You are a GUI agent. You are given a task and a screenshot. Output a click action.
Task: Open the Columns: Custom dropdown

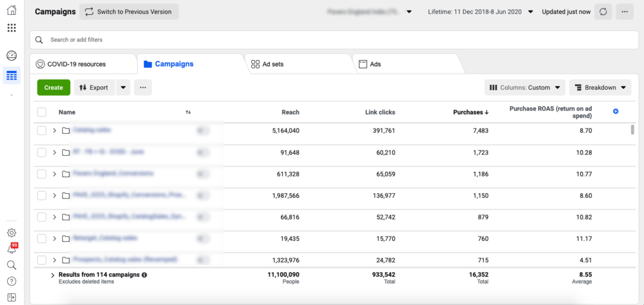(x=525, y=88)
